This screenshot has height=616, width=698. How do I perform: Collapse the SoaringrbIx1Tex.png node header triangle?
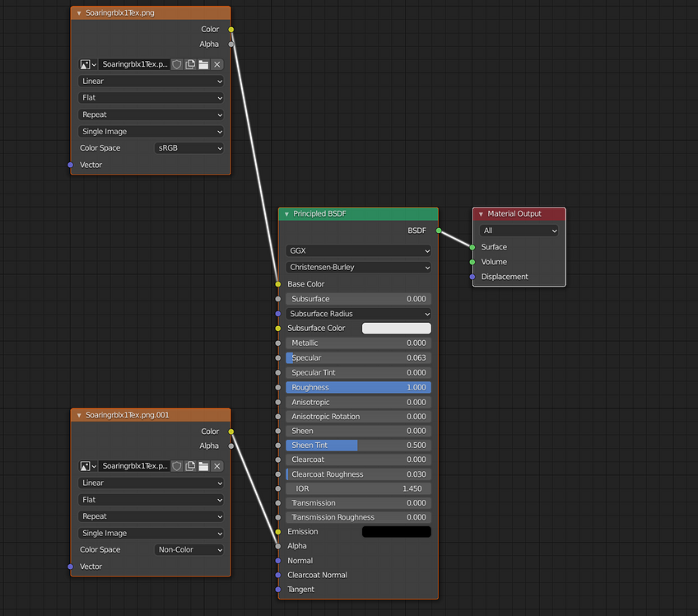coord(79,13)
